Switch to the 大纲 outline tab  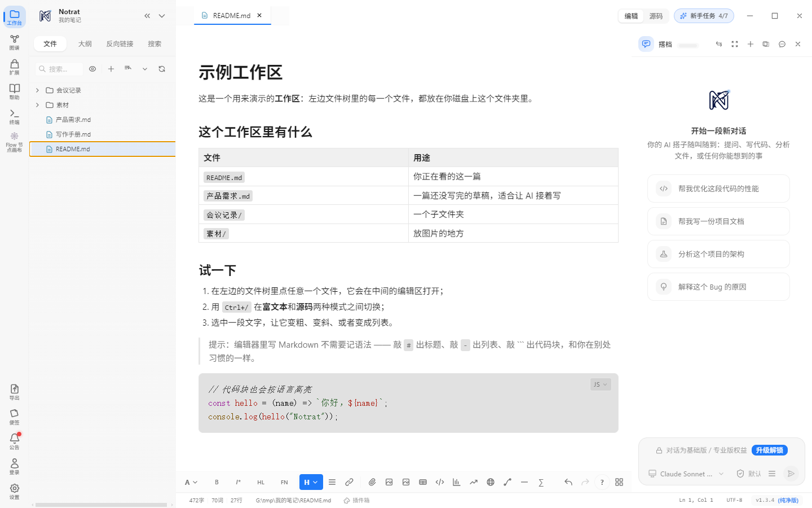pyautogui.click(x=85, y=44)
